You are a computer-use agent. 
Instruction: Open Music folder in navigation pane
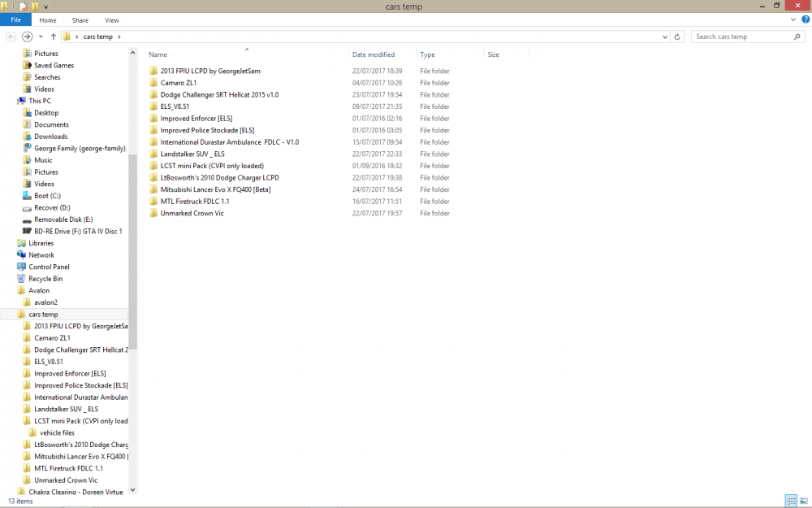click(x=43, y=161)
